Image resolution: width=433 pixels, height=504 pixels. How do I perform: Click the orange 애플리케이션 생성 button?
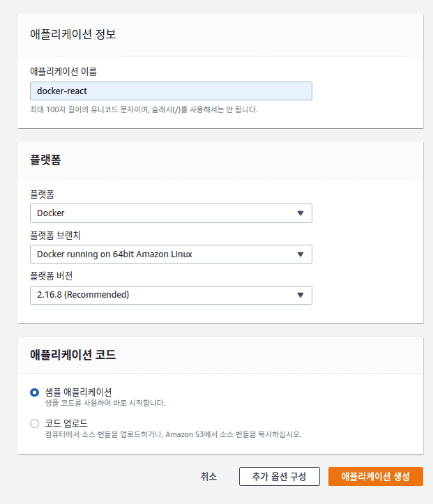[375, 477]
